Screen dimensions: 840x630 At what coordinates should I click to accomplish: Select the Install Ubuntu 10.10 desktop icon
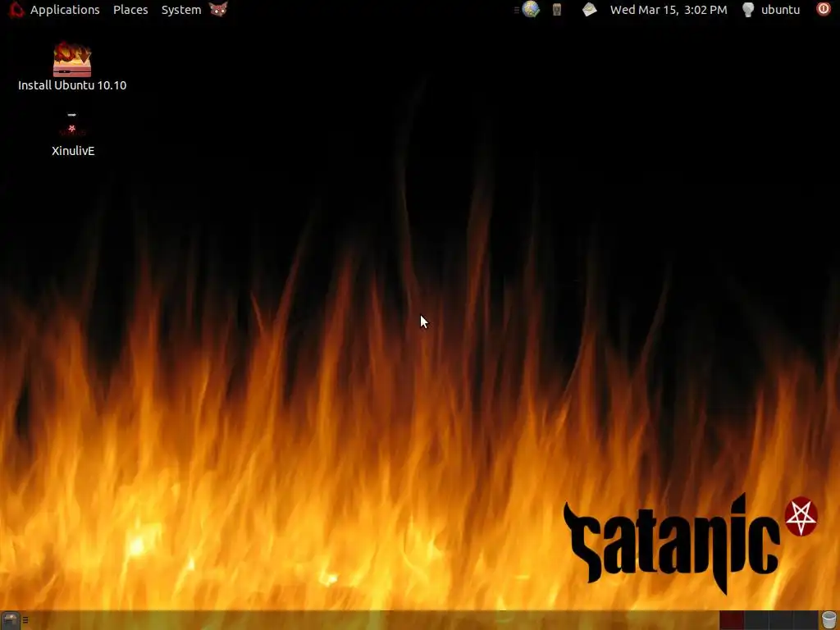click(72, 66)
